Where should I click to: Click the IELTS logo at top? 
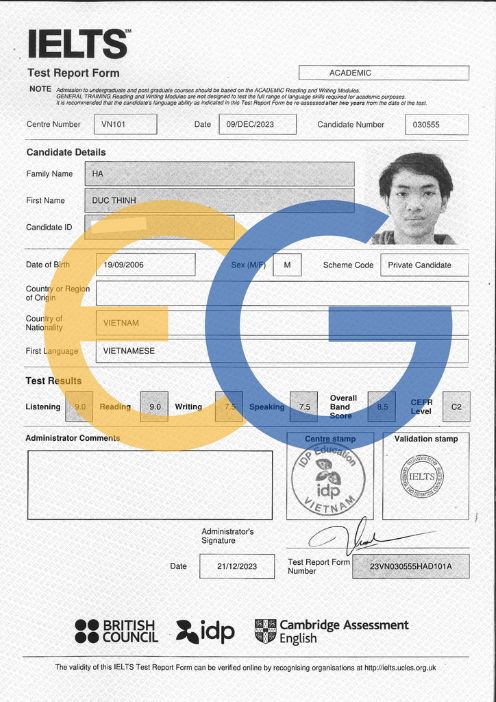pos(80,44)
